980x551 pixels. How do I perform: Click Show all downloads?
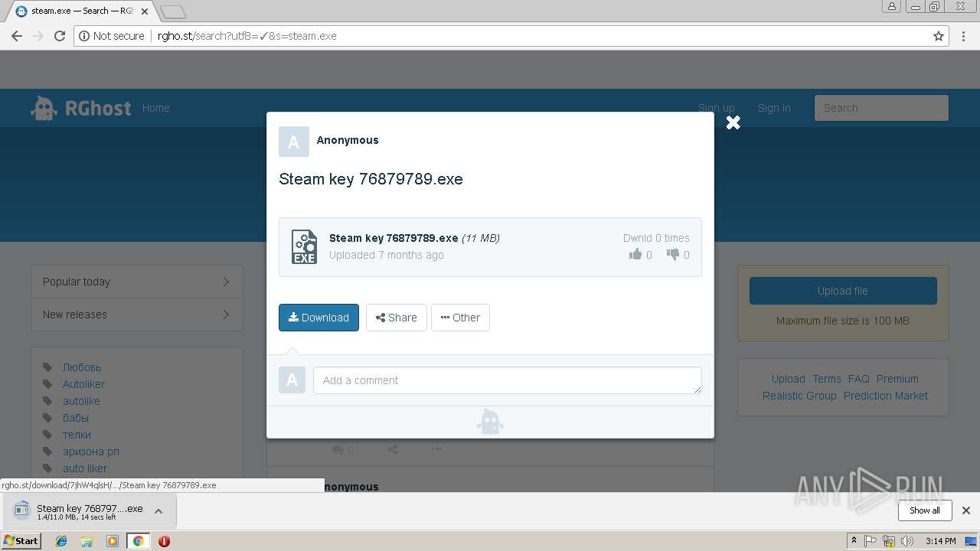(925, 510)
